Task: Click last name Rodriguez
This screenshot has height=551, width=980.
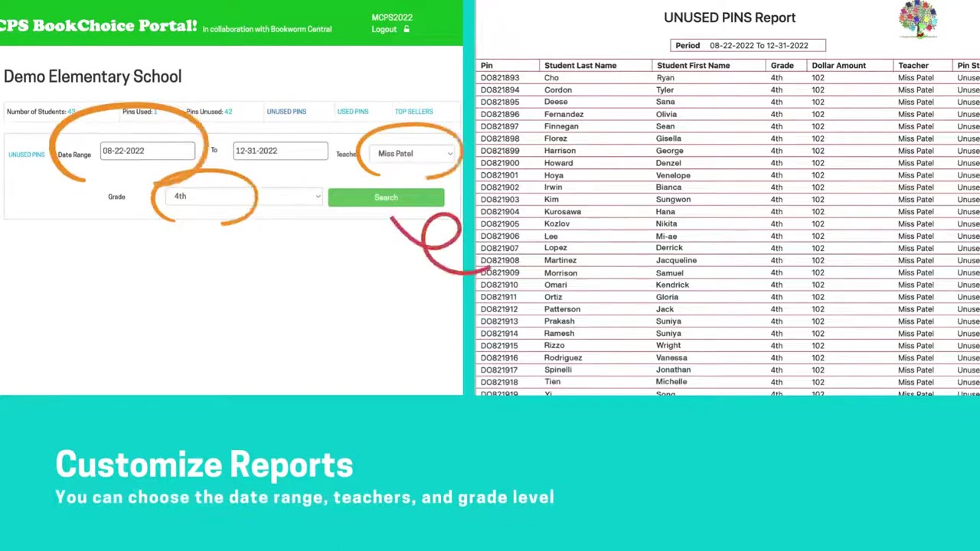Action: 563,358
